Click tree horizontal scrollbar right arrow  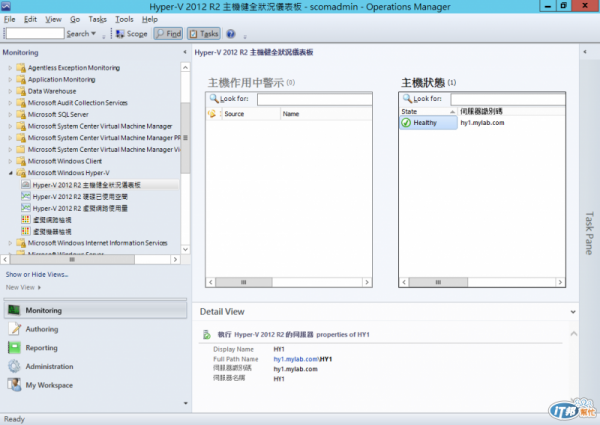tap(175, 259)
